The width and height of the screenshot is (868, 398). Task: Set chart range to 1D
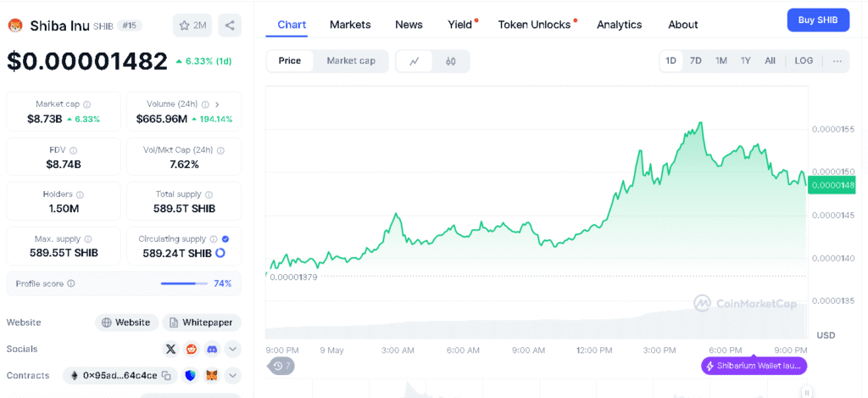click(x=671, y=61)
